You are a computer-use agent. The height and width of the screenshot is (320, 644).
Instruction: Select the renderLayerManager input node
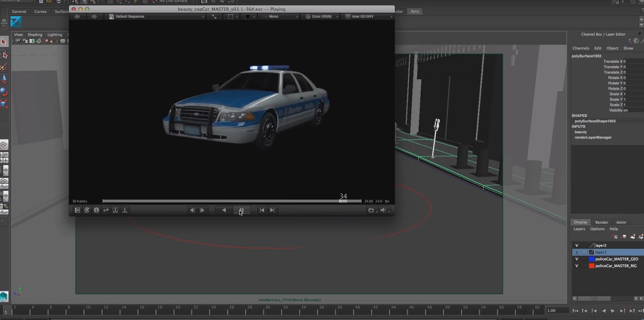click(x=593, y=137)
